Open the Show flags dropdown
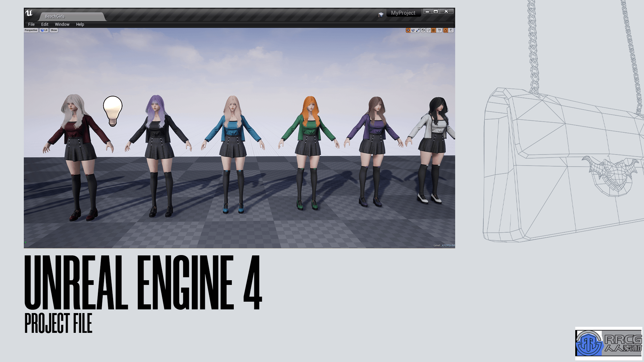 pyautogui.click(x=54, y=30)
